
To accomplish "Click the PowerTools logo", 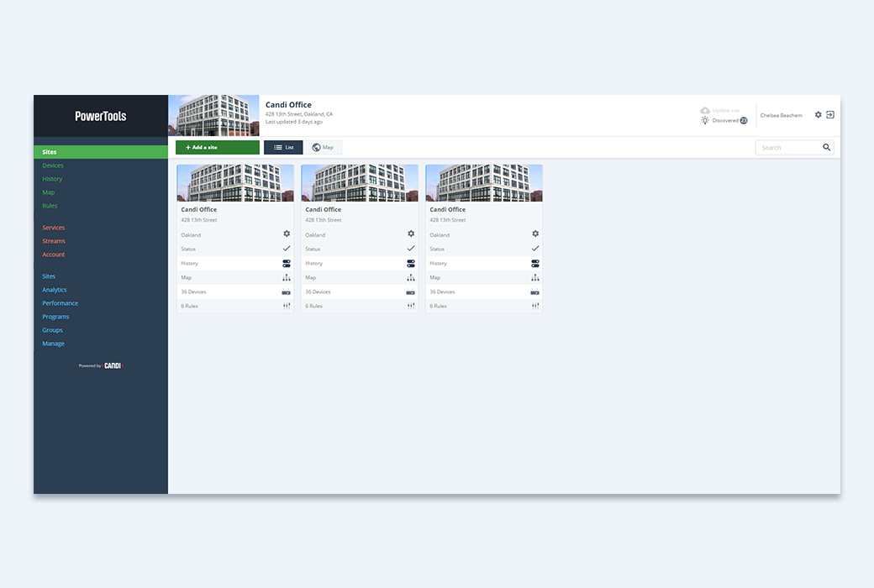I will coord(101,116).
